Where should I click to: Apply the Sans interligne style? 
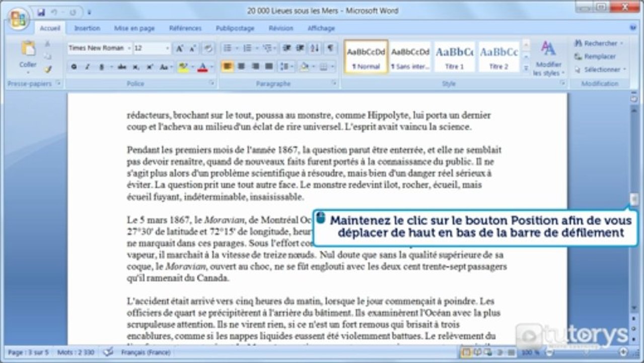click(x=410, y=57)
